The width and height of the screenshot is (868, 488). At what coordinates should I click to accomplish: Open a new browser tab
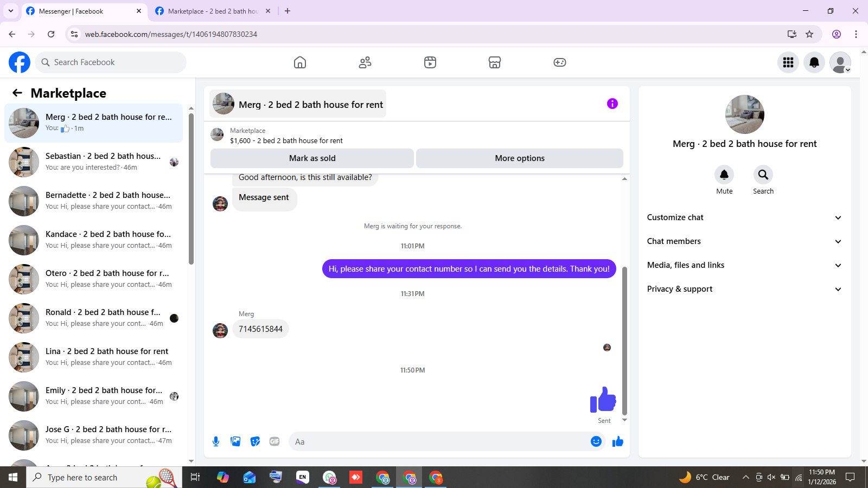(288, 11)
